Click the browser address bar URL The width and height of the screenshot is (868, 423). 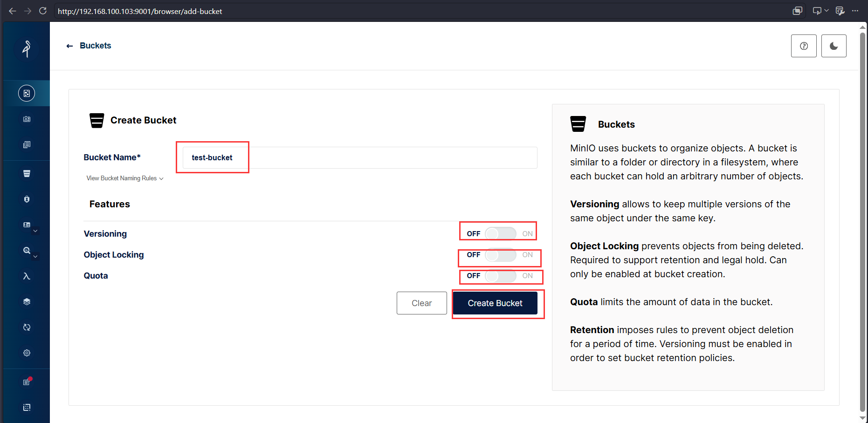point(140,11)
